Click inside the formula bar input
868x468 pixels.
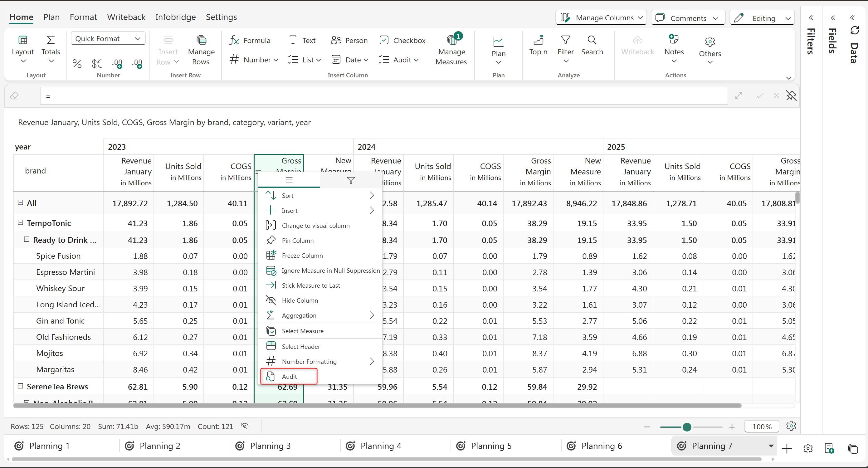coord(383,96)
